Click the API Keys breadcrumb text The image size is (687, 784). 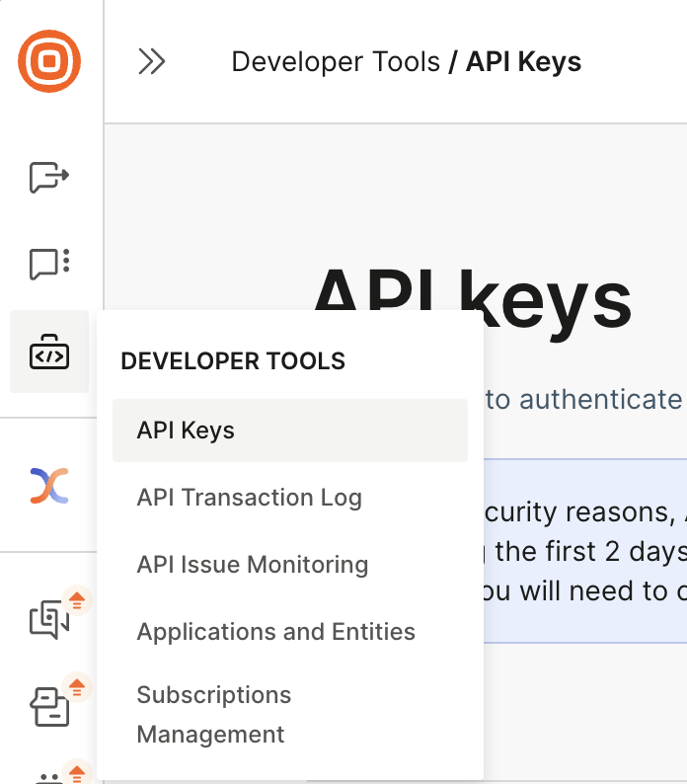tap(523, 62)
